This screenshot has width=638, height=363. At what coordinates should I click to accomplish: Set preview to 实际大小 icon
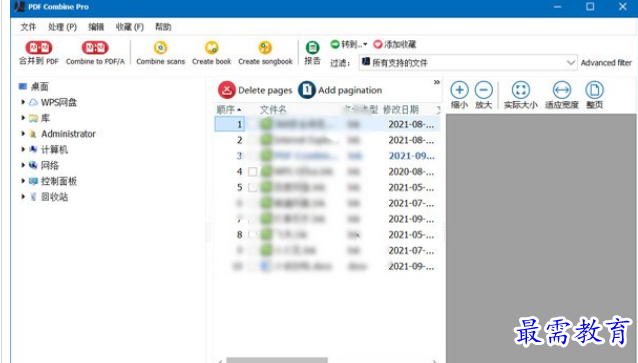[x=520, y=90]
